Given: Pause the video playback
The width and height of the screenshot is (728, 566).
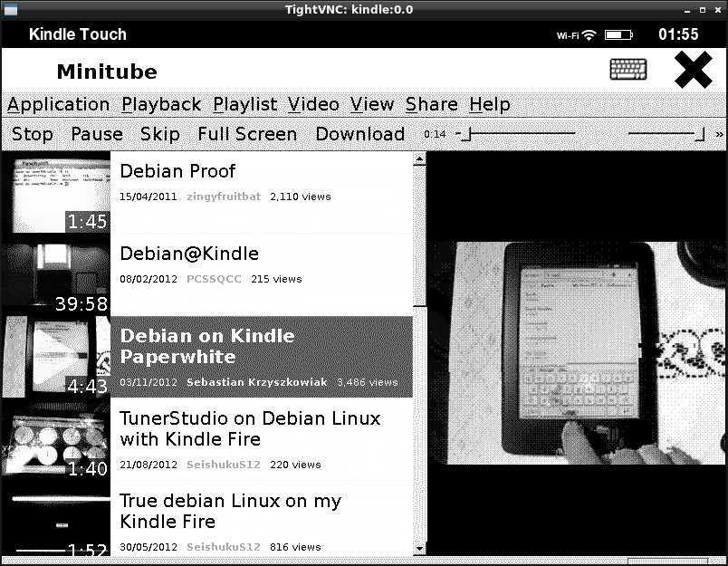Looking at the screenshot, I should pos(97,134).
